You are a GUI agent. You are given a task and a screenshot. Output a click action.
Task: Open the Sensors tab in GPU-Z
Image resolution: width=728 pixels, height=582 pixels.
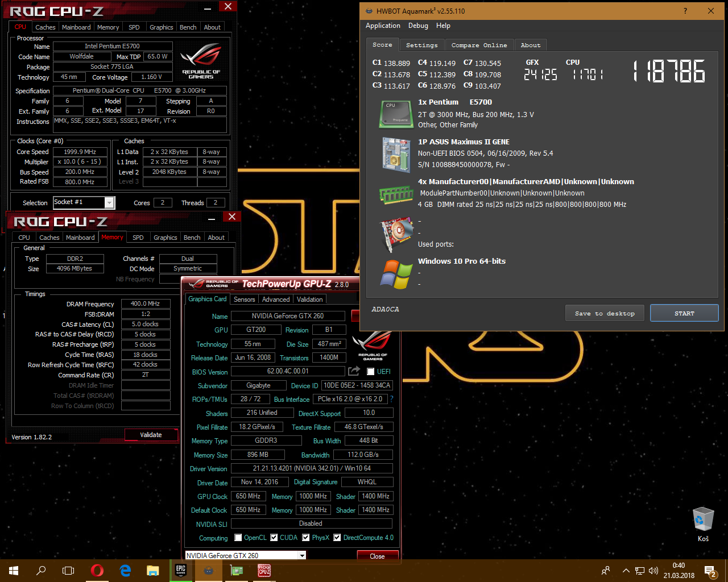click(x=245, y=299)
